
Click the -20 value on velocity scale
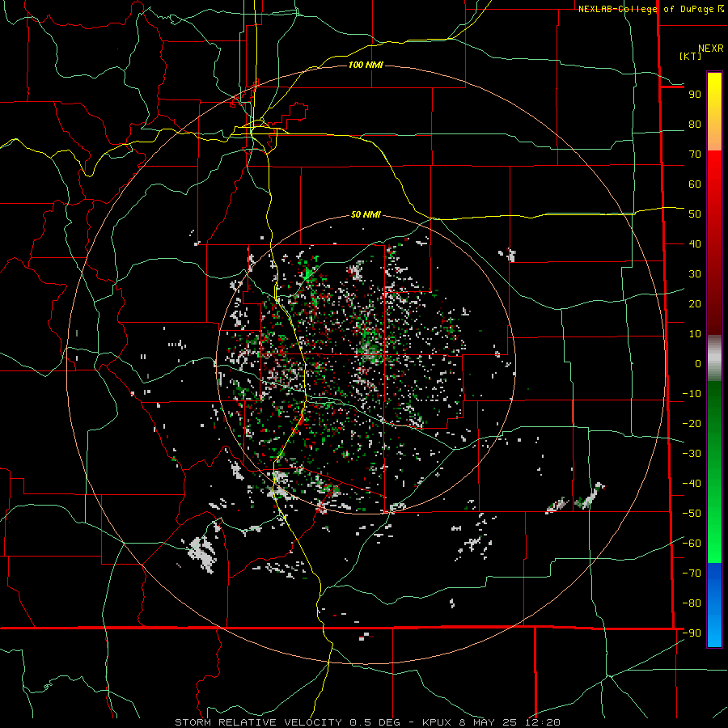[x=692, y=424]
